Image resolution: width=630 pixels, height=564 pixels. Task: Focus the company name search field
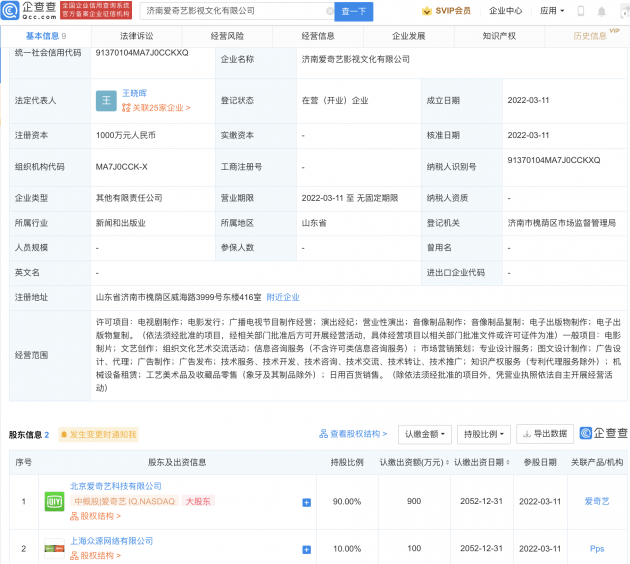pyautogui.click(x=235, y=11)
